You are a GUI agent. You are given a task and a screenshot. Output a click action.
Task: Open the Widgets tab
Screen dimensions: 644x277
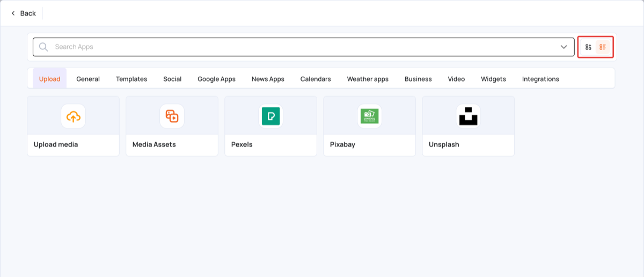[x=493, y=79]
